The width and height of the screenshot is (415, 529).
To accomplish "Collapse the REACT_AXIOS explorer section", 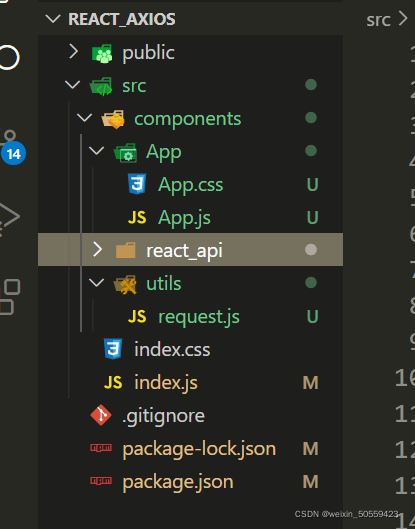I will point(53,19).
